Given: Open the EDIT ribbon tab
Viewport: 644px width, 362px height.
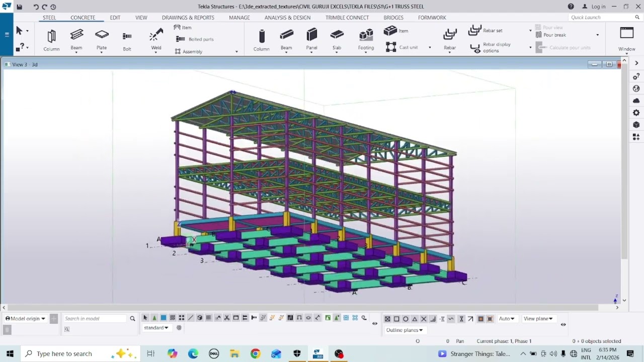Looking at the screenshot, I should point(115,18).
